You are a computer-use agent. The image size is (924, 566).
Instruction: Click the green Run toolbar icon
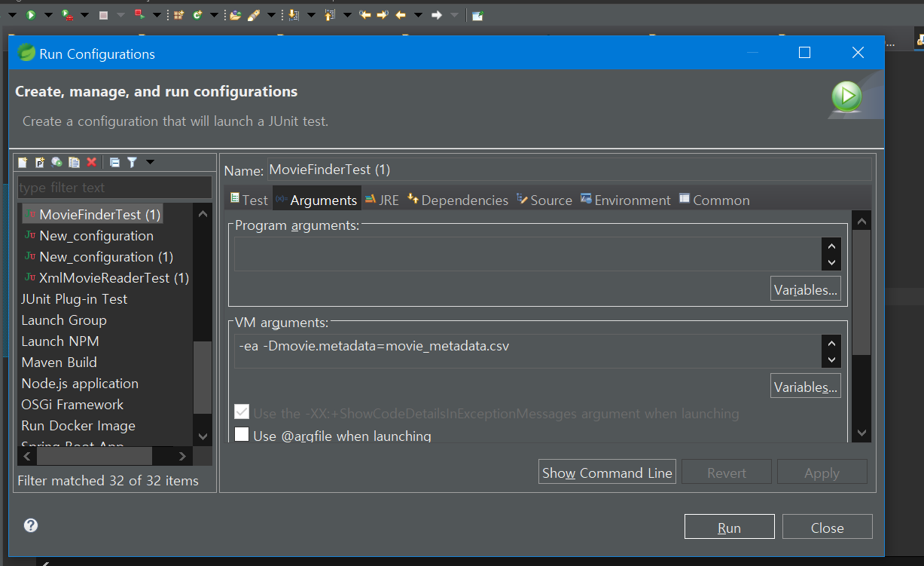click(31, 15)
